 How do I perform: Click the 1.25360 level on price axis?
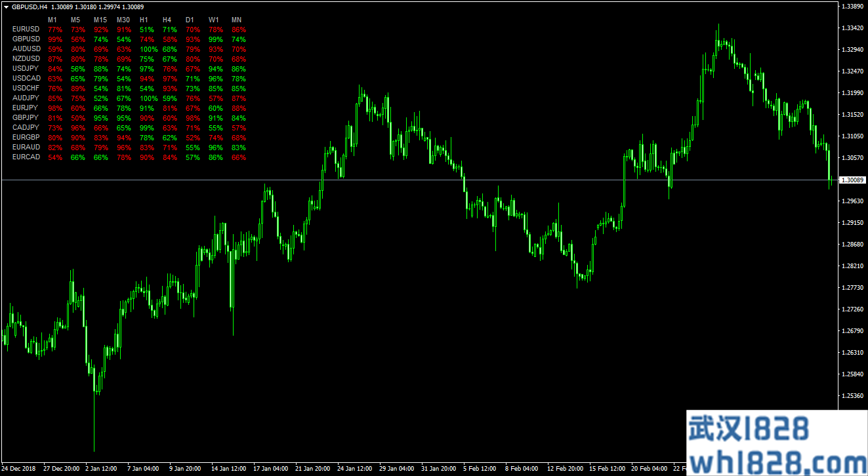pyautogui.click(x=853, y=396)
